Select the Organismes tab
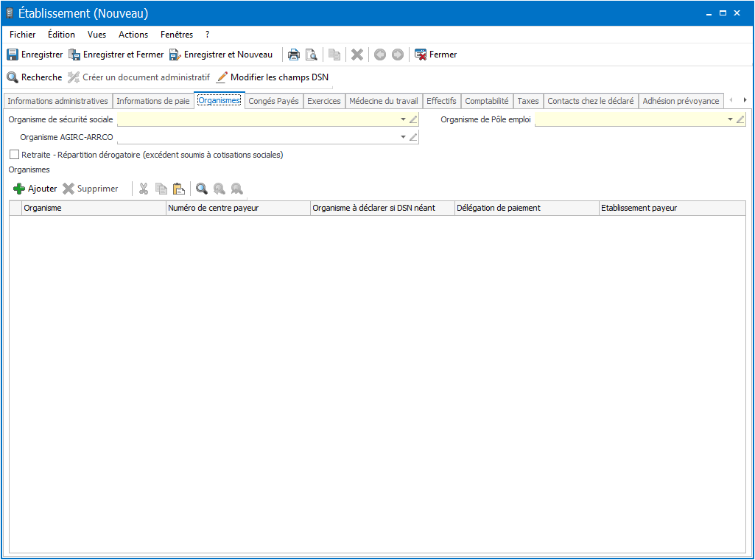The height and width of the screenshot is (560, 755). tap(220, 101)
